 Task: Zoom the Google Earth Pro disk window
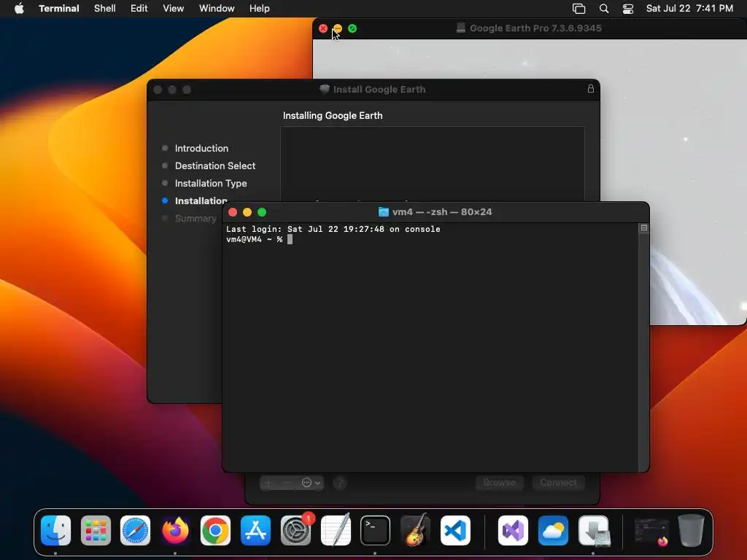click(352, 28)
